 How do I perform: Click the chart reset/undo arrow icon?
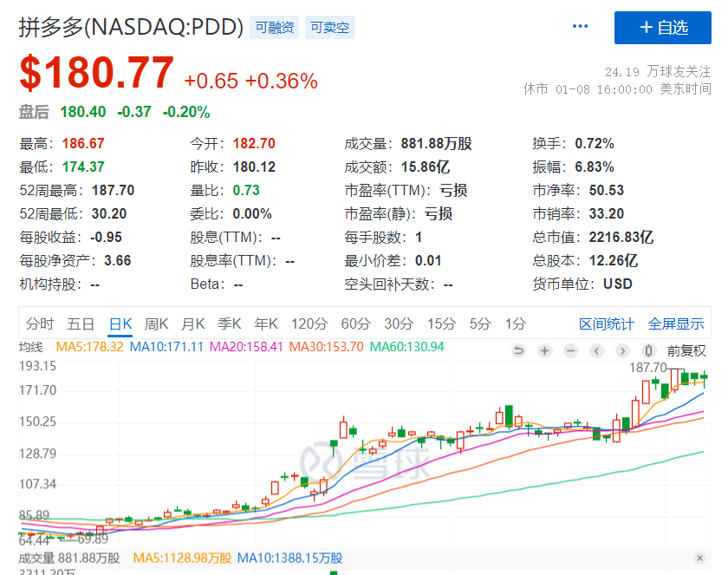pyautogui.click(x=518, y=350)
